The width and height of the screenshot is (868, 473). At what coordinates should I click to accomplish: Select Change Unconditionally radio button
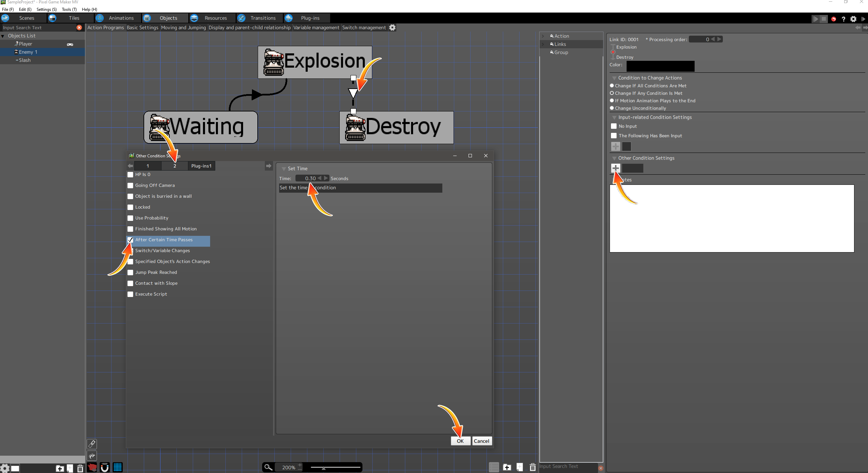[x=612, y=108]
